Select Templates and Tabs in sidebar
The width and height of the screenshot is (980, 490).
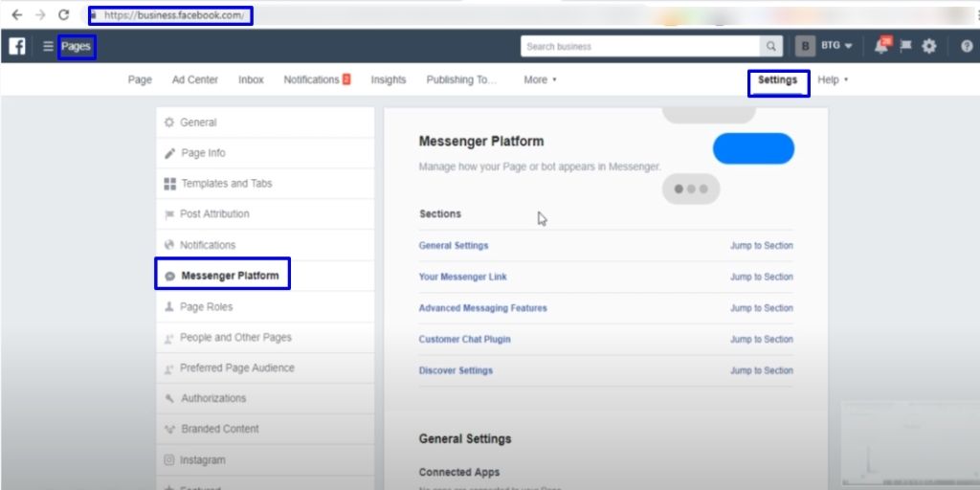(265, 184)
